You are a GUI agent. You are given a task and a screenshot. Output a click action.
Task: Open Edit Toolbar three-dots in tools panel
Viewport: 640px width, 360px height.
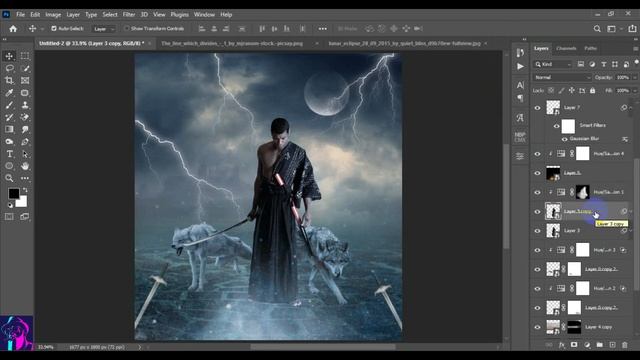[x=25, y=178]
